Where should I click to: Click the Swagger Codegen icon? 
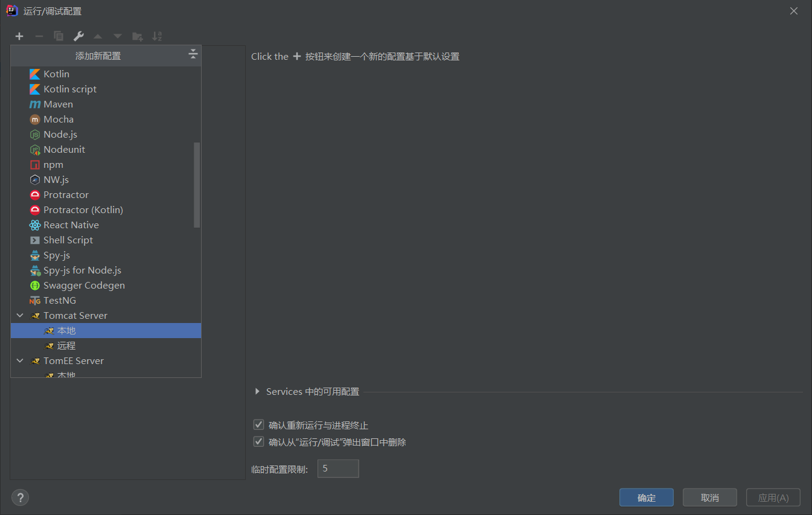coord(35,285)
